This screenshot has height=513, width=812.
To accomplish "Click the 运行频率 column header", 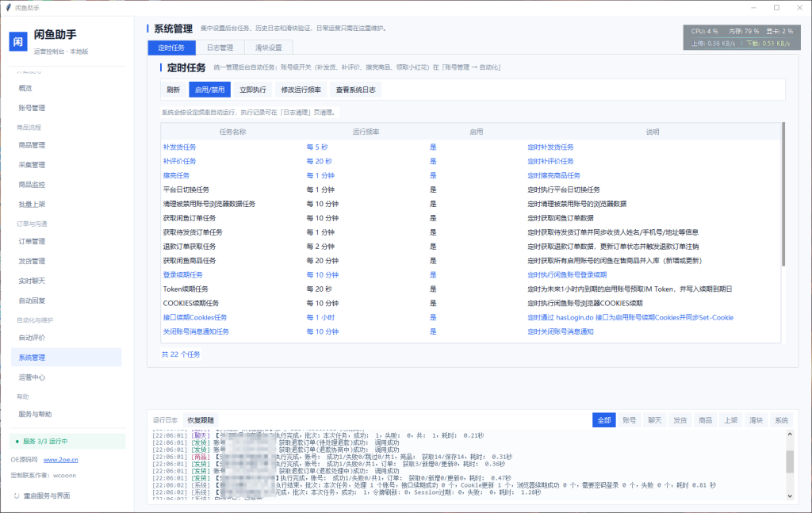I will [x=366, y=132].
